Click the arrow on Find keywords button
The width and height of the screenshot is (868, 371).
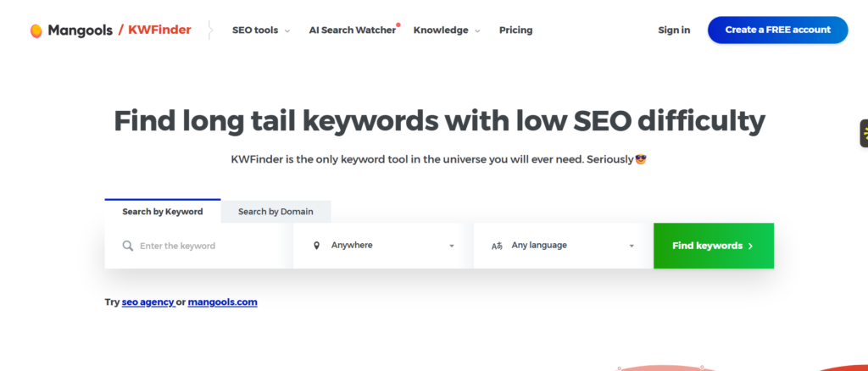click(x=750, y=246)
